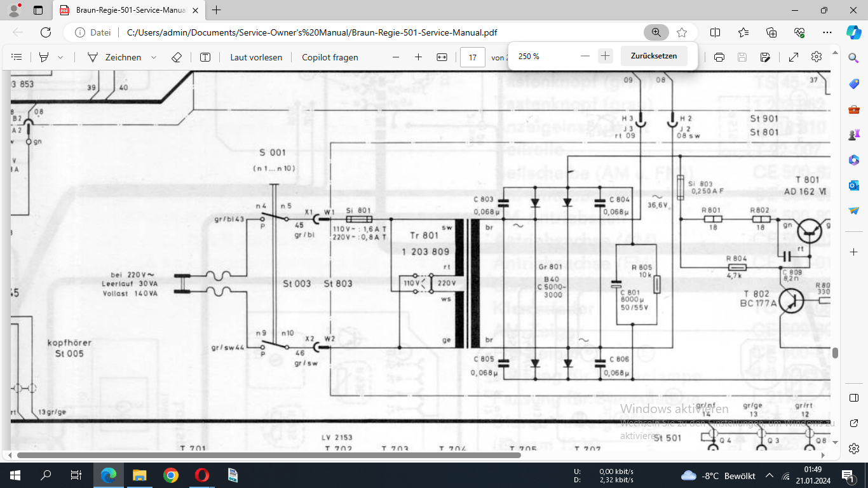The width and height of the screenshot is (868, 488).
Task: Show hidden tray icons chevron
Action: [770, 475]
